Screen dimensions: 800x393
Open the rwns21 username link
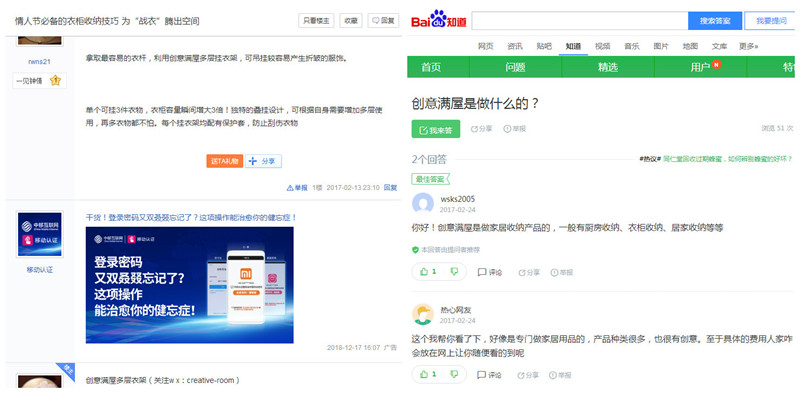[39, 62]
